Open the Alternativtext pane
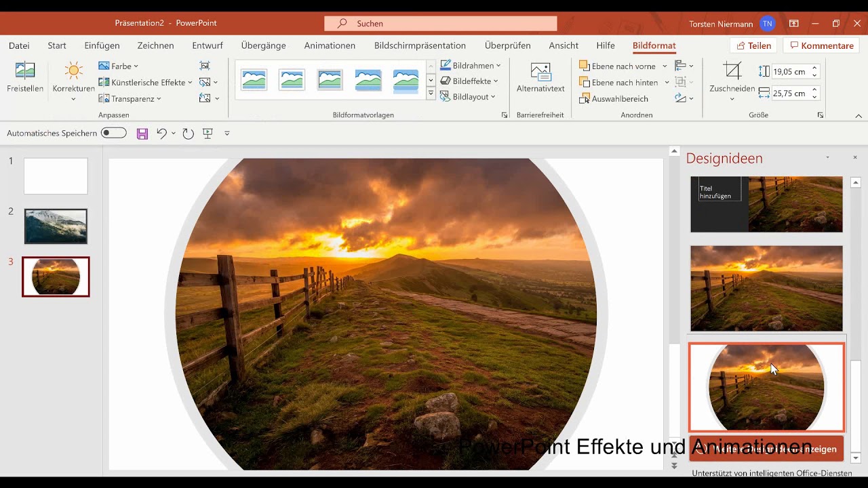This screenshot has height=488, width=868. [540, 77]
